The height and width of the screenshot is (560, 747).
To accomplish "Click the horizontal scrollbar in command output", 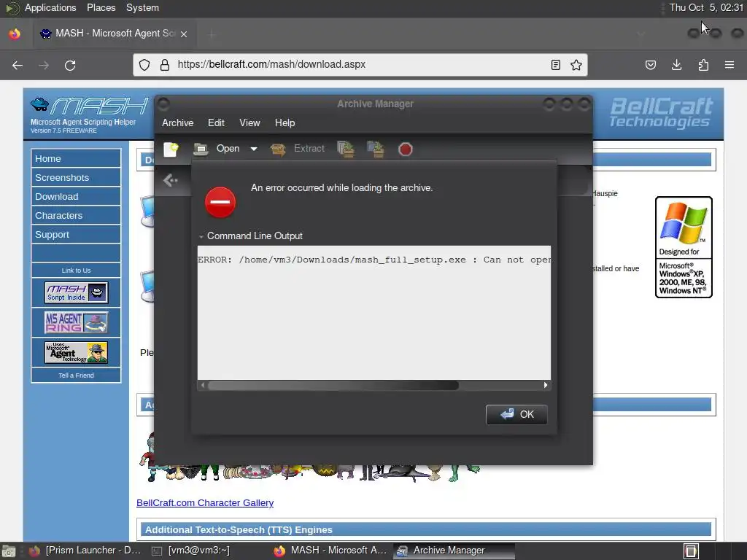I will pyautogui.click(x=333, y=385).
